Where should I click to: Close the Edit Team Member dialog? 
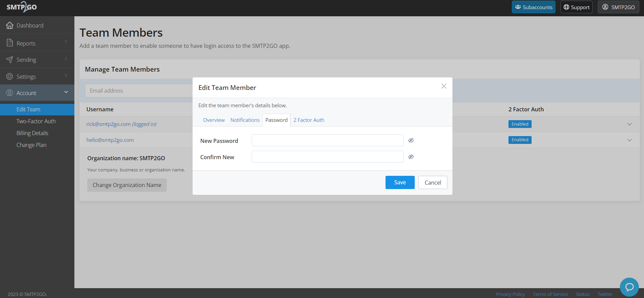coord(444,86)
